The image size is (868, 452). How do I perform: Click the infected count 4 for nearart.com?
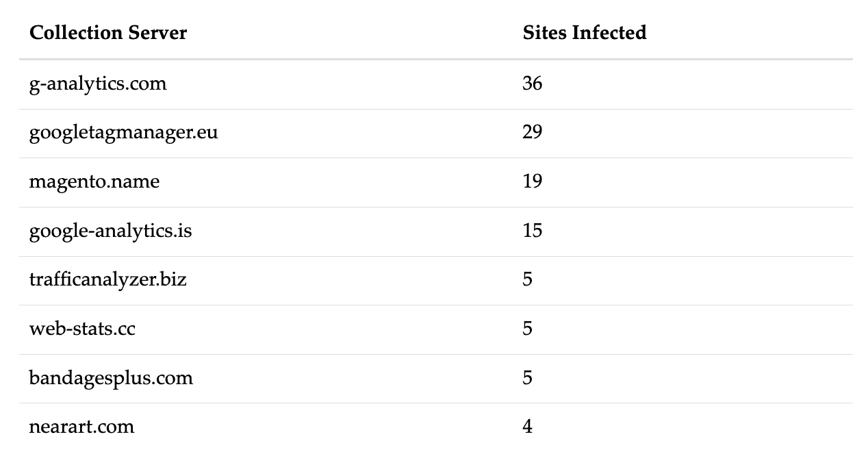(527, 427)
